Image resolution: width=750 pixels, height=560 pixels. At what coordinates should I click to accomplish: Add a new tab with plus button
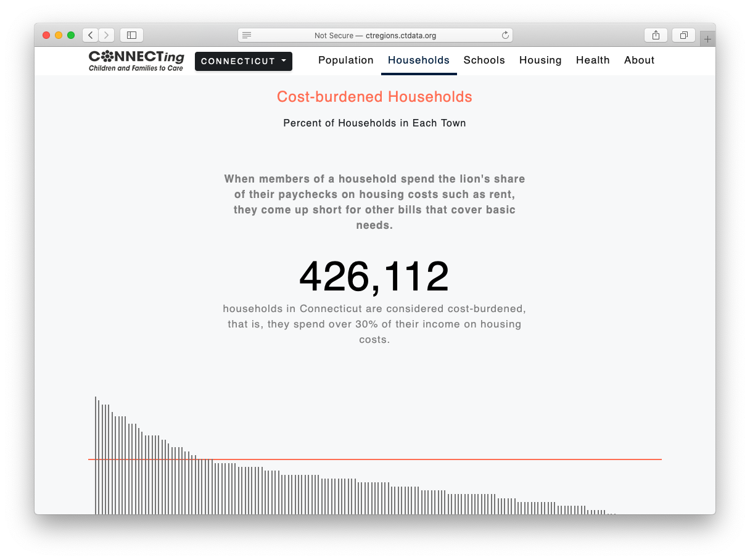pos(707,39)
